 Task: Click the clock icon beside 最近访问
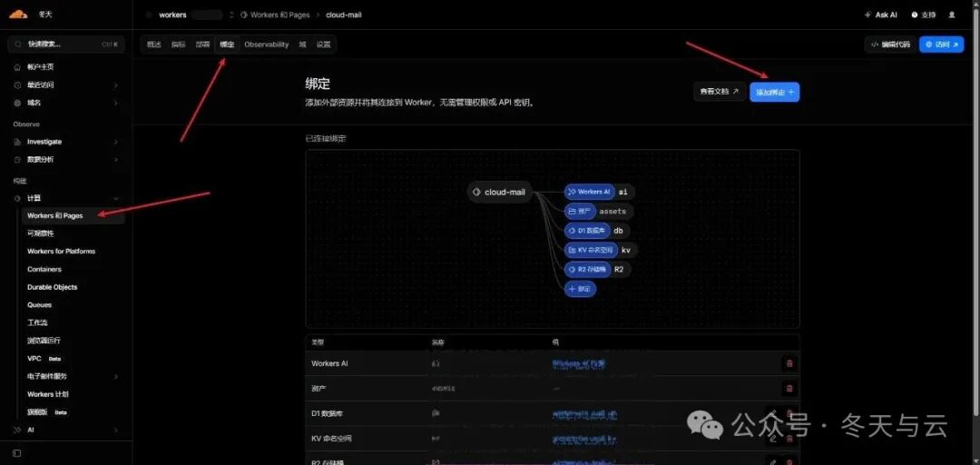click(x=17, y=84)
